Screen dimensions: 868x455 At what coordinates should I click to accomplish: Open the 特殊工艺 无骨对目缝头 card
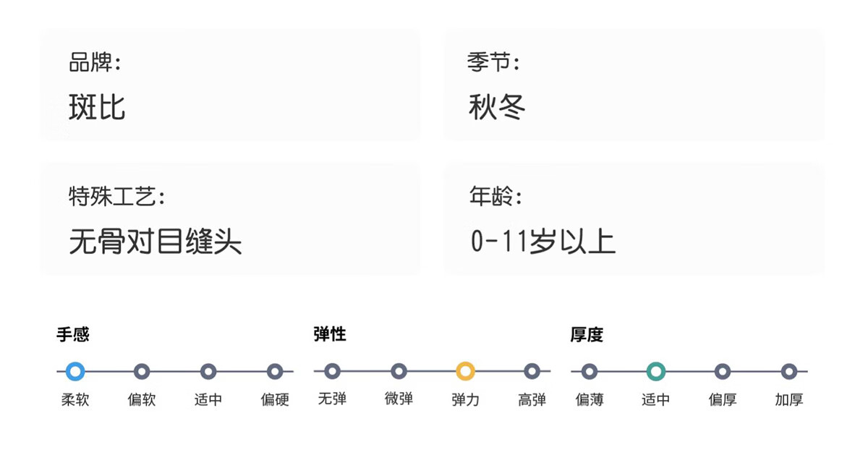230,219
